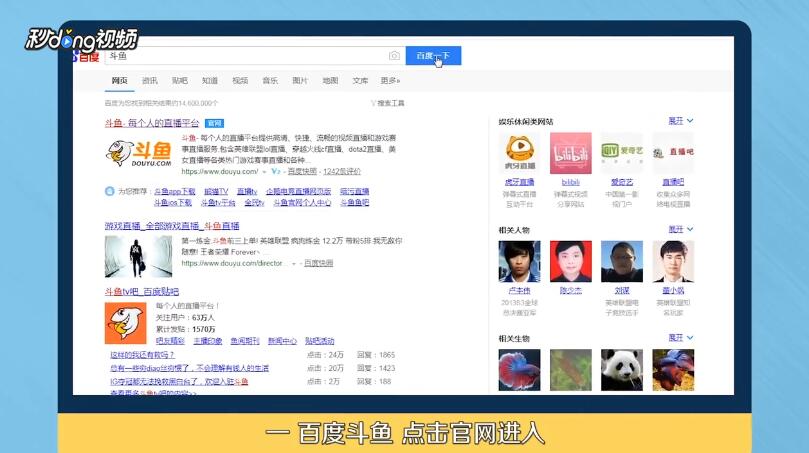Open the 斗鱼-每个人的直播平台 result title
This screenshot has height=453, width=809.
[152, 123]
